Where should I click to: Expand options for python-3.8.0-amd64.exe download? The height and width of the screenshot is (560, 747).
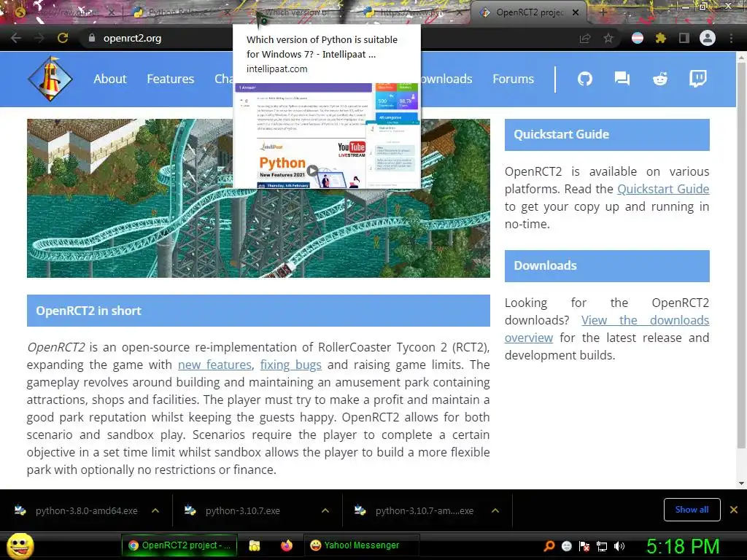point(155,510)
